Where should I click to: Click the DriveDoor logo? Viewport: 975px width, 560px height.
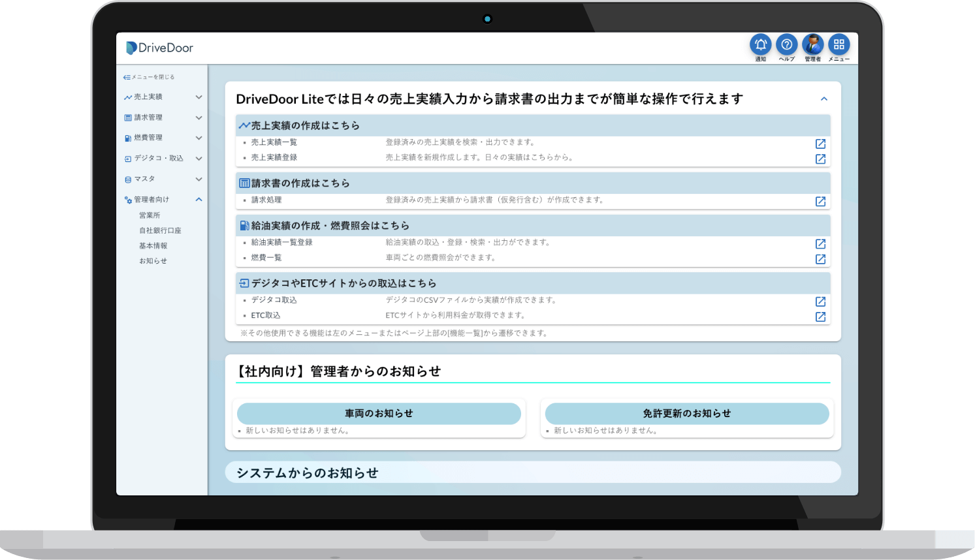point(159,48)
